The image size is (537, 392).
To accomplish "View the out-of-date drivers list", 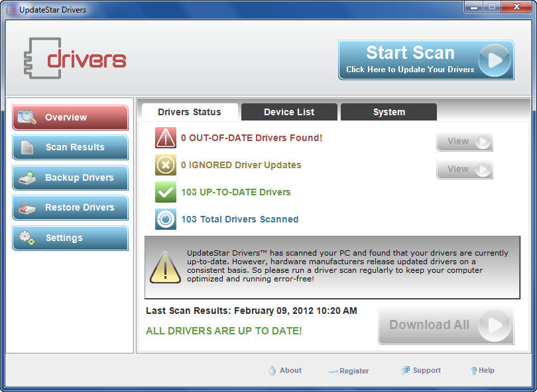I will (464, 141).
